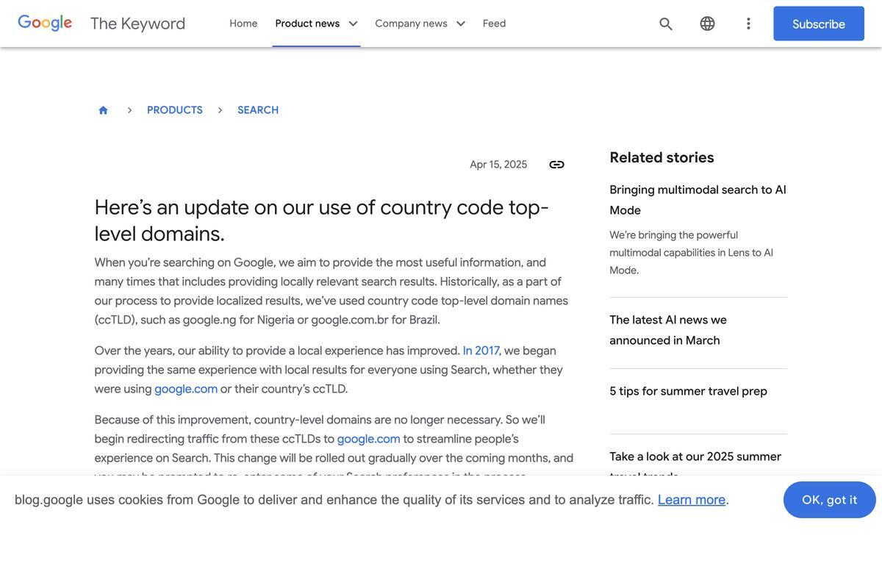This screenshot has width=882, height=588.
Task: Expand the Company news dropdown arrow
Action: 461,24
